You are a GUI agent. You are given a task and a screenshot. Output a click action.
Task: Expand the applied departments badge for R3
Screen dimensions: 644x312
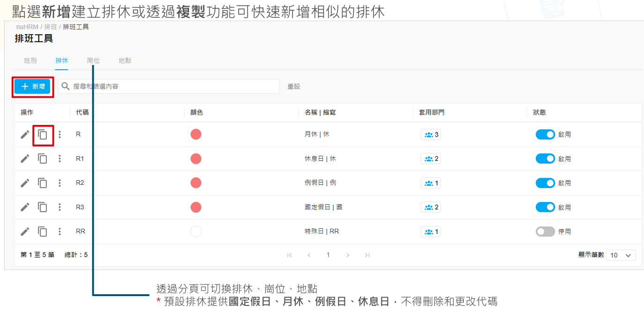pyautogui.click(x=431, y=207)
